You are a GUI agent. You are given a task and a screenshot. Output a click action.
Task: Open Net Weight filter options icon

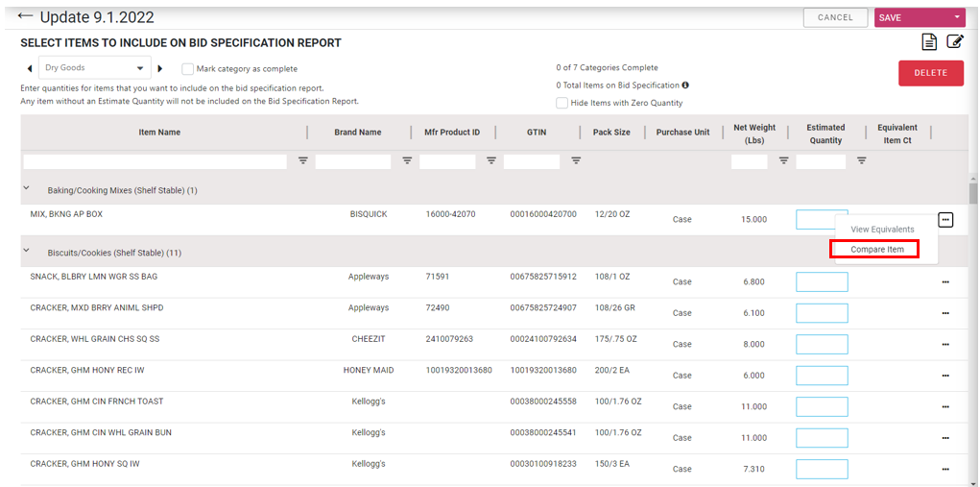pos(784,160)
